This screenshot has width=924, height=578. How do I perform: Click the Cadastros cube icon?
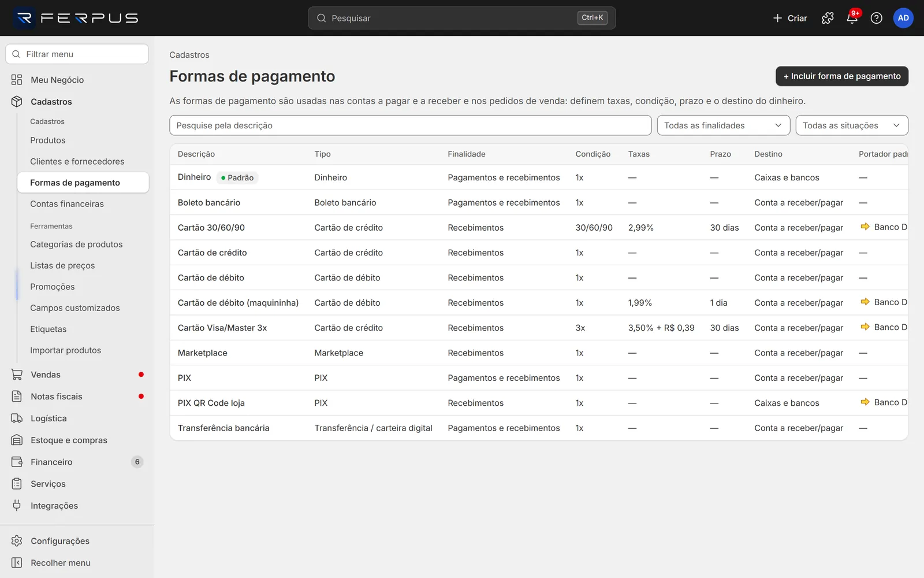click(17, 102)
